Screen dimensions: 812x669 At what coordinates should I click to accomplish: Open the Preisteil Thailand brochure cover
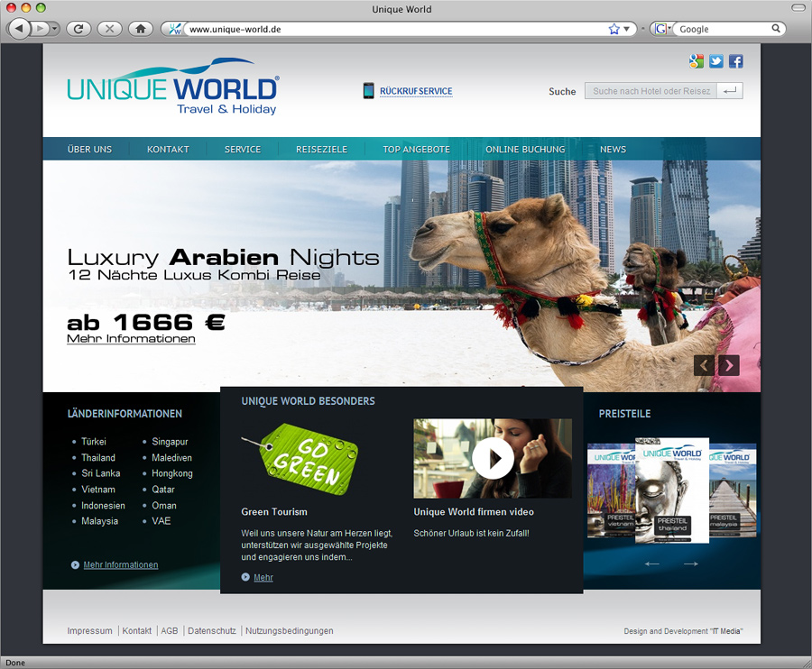pyautogui.click(x=671, y=490)
